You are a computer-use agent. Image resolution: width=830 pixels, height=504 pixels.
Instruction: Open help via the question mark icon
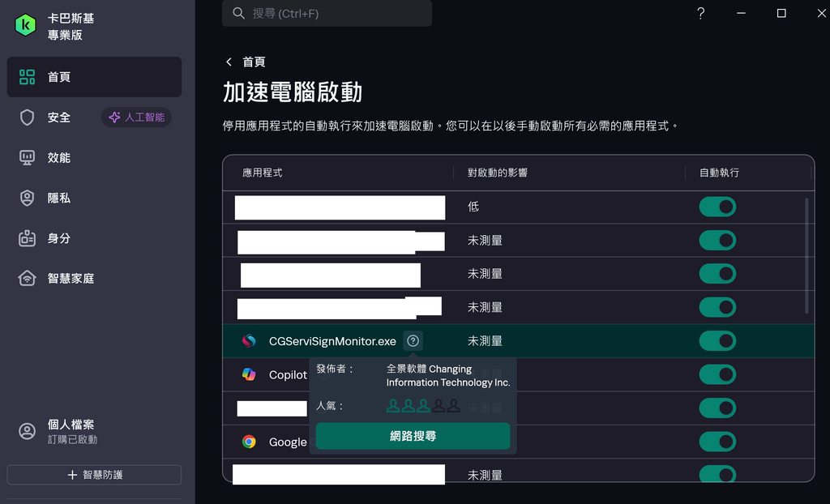pyautogui.click(x=700, y=13)
